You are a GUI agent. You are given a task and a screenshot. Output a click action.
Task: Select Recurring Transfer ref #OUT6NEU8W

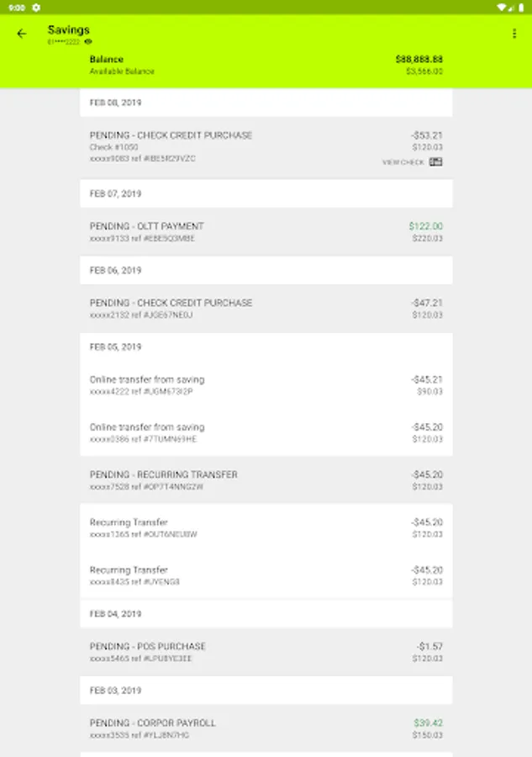click(x=266, y=527)
